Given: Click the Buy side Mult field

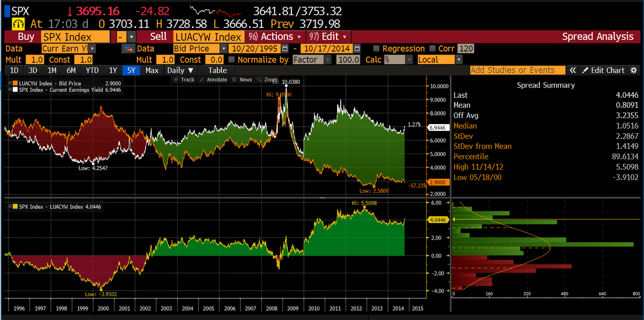Looking at the screenshot, I should click(35, 60).
